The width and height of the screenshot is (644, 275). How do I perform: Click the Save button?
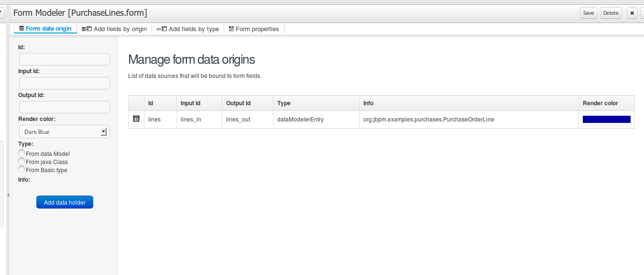coord(589,13)
